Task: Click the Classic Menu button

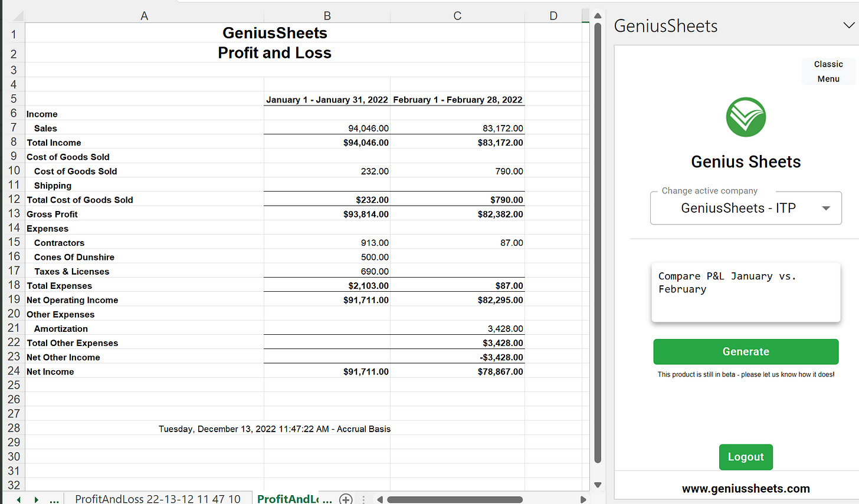Action: click(x=828, y=71)
